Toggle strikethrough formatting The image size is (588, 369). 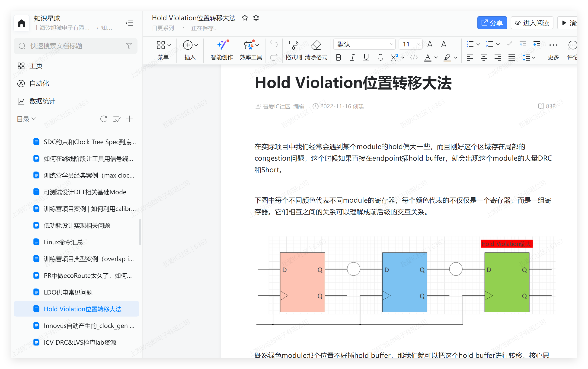380,58
